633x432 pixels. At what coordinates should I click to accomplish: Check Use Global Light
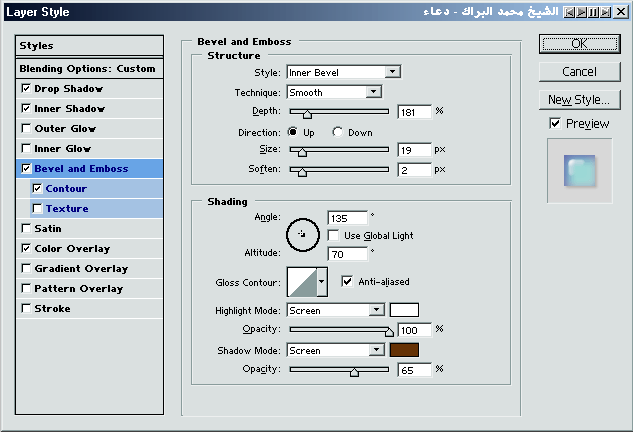pos(333,235)
